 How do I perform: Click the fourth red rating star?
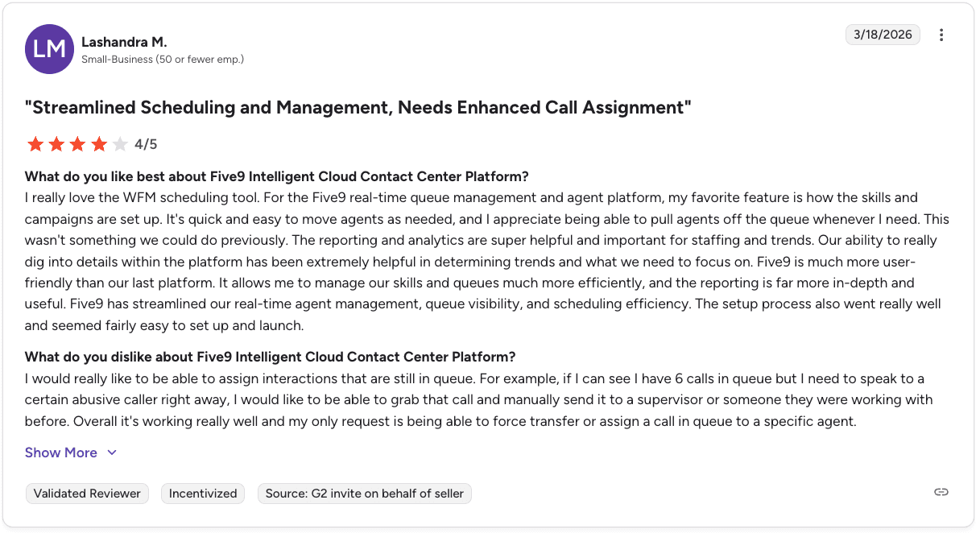pos(98,144)
